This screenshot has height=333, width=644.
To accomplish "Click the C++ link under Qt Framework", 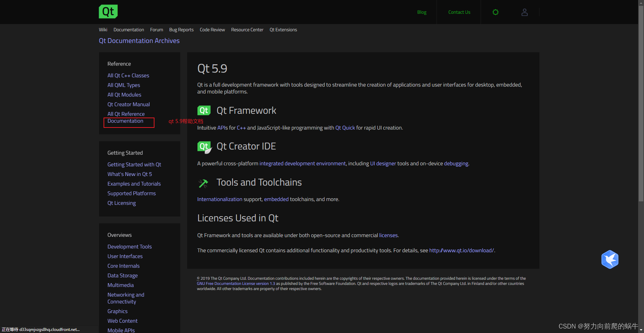I will click(241, 127).
